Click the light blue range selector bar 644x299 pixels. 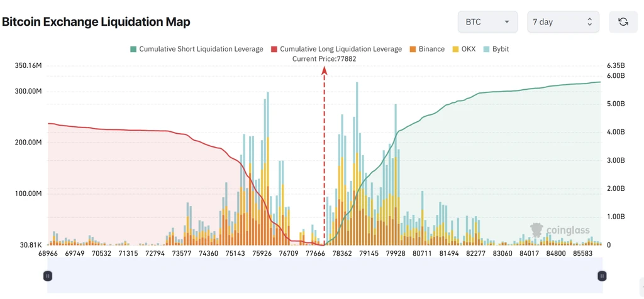325,275
